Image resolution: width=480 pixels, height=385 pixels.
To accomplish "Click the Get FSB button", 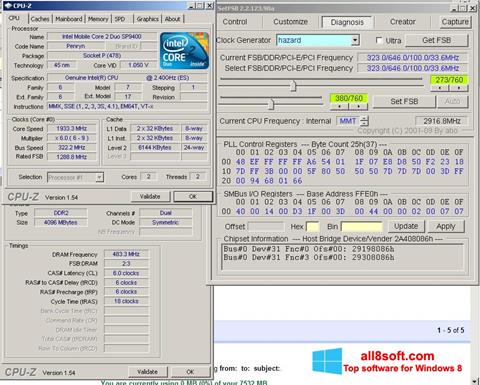I will pyautogui.click(x=437, y=40).
